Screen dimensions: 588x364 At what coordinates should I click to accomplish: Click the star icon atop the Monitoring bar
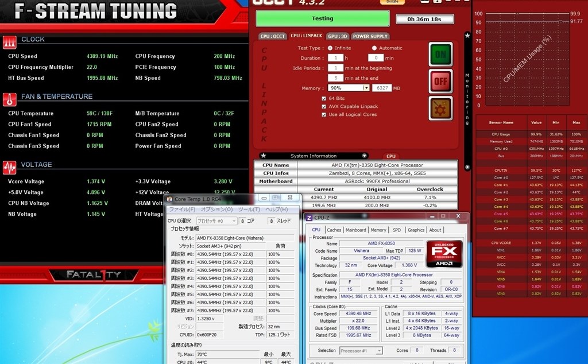point(467,36)
